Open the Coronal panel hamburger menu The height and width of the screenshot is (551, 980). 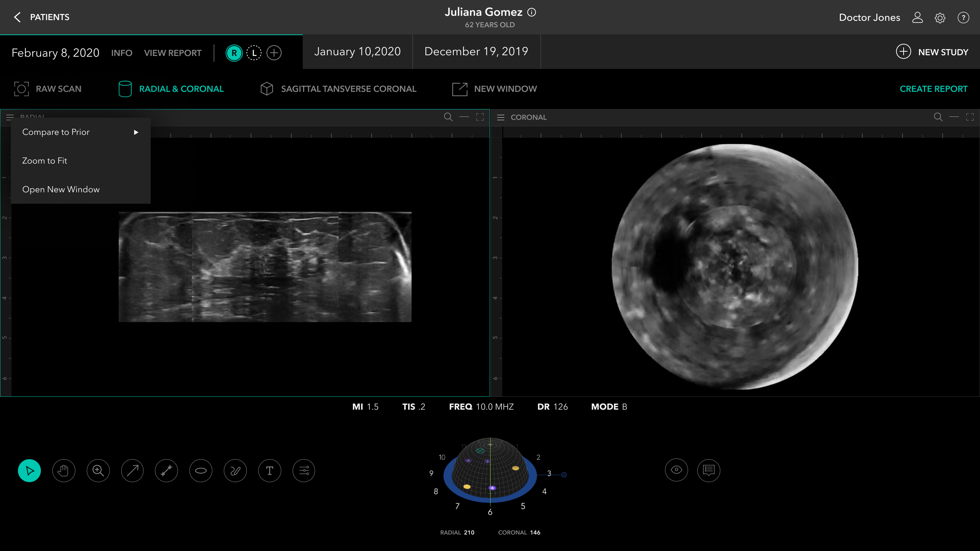501,117
